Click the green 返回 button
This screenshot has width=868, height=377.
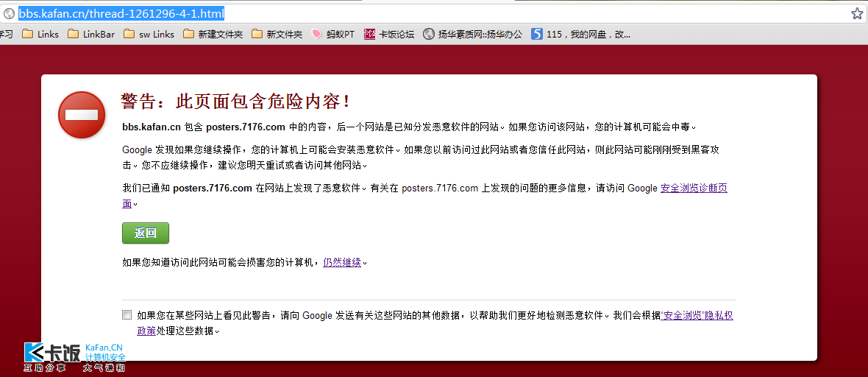tap(146, 233)
